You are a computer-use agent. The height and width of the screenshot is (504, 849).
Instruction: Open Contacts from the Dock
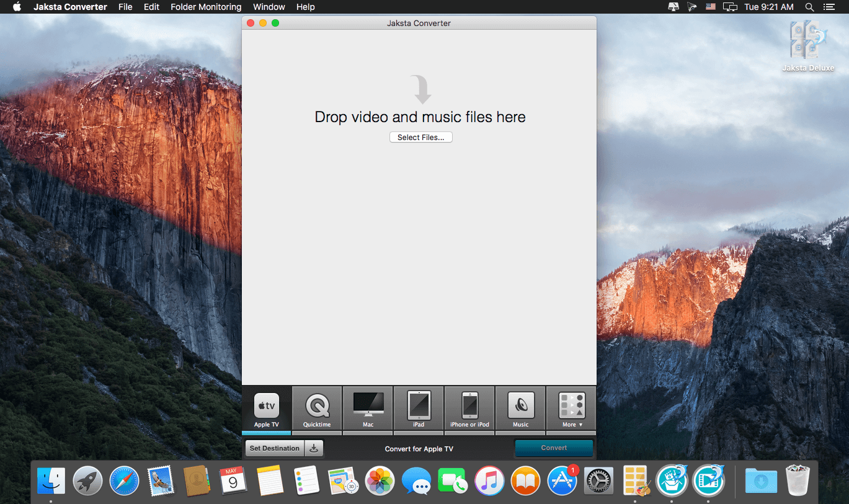[x=197, y=481]
